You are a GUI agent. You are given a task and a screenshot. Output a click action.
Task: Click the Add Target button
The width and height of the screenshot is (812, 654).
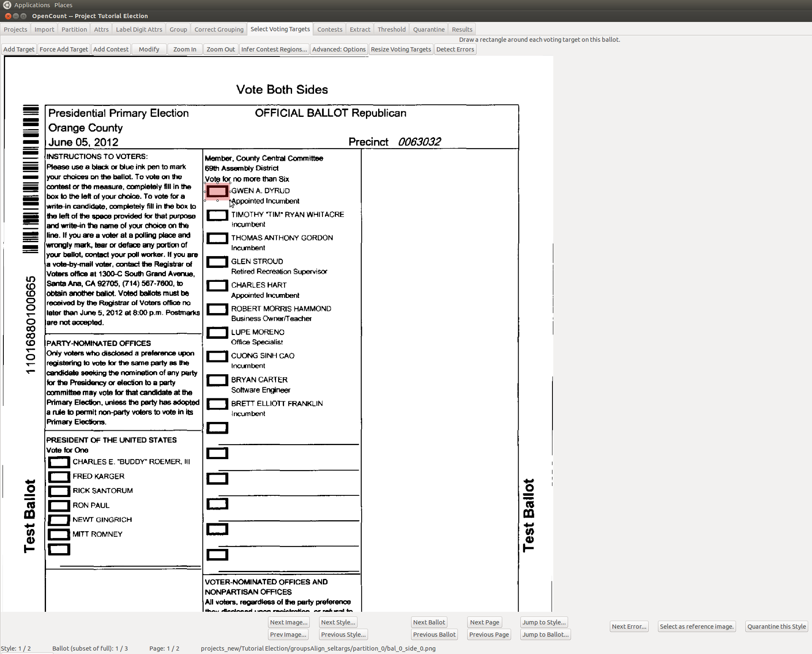coord(19,49)
